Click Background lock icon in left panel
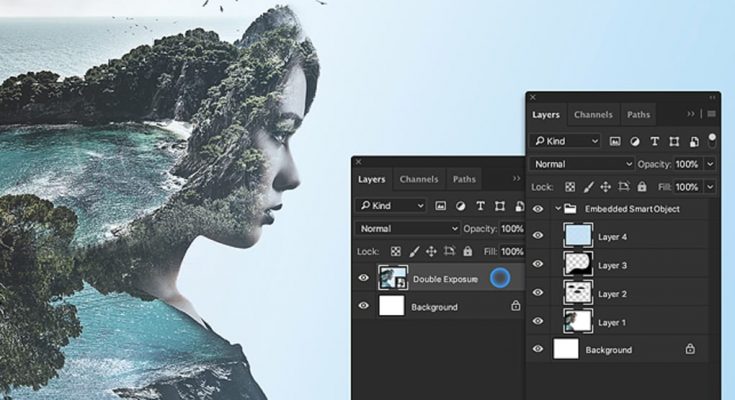Screen dimensions: 735x400 [x=516, y=306]
